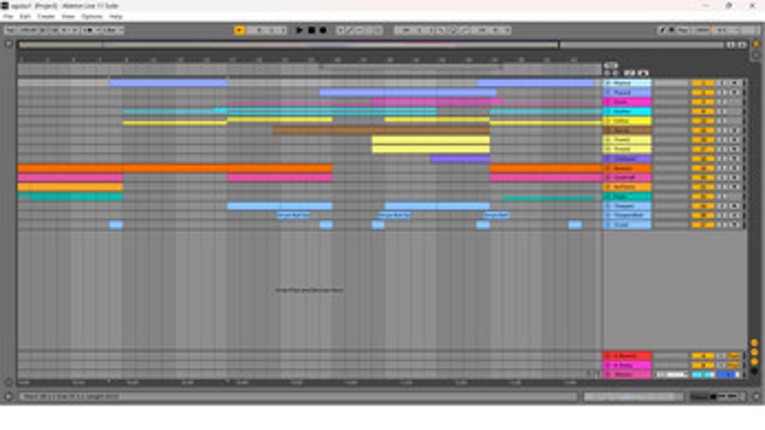Deactivate the dark orange track with its yellow activator
The width and height of the screenshot is (765, 430).
[x=703, y=168]
